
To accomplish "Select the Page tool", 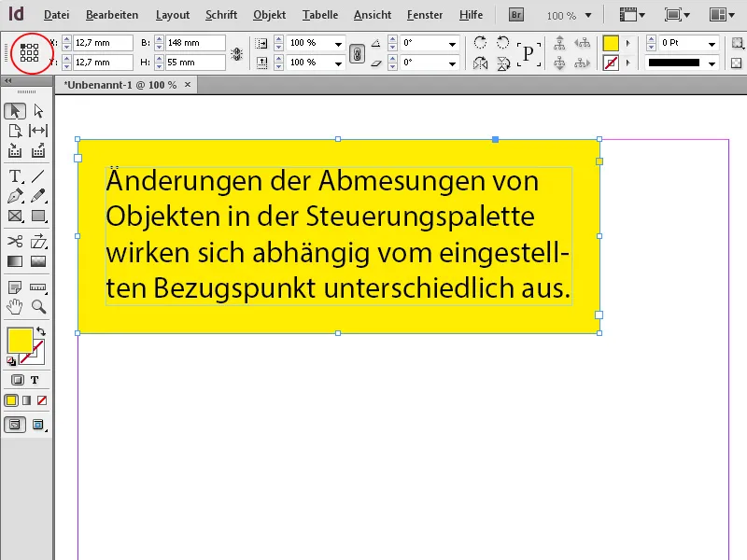I will coord(15,131).
